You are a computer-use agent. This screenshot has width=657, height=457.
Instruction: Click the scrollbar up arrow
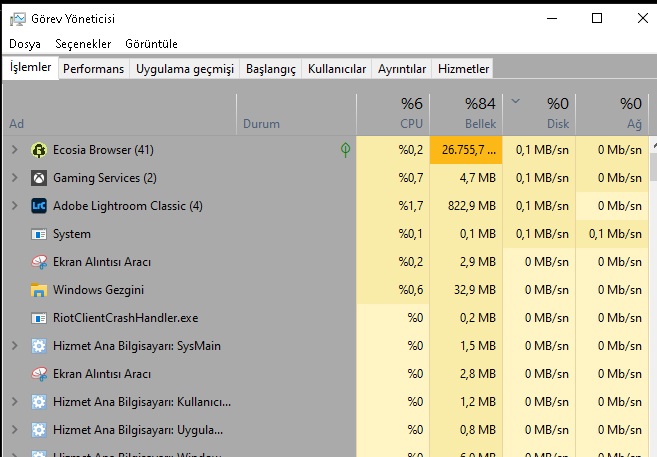tap(654, 145)
